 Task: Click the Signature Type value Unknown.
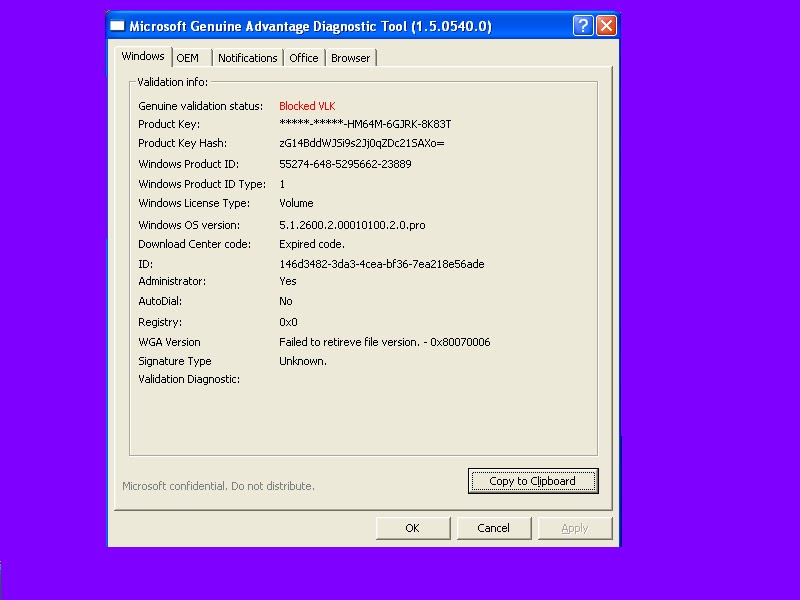click(x=303, y=361)
